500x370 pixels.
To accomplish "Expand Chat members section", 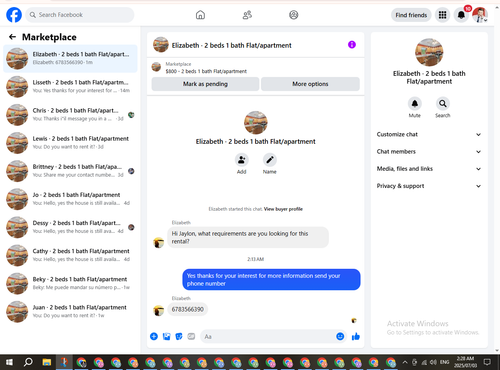I will click(429, 152).
